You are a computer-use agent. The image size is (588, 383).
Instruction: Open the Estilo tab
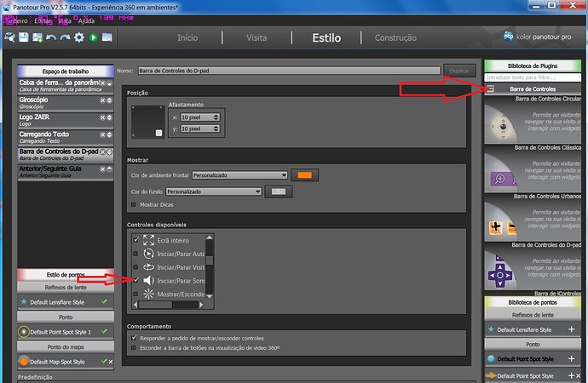coord(326,37)
